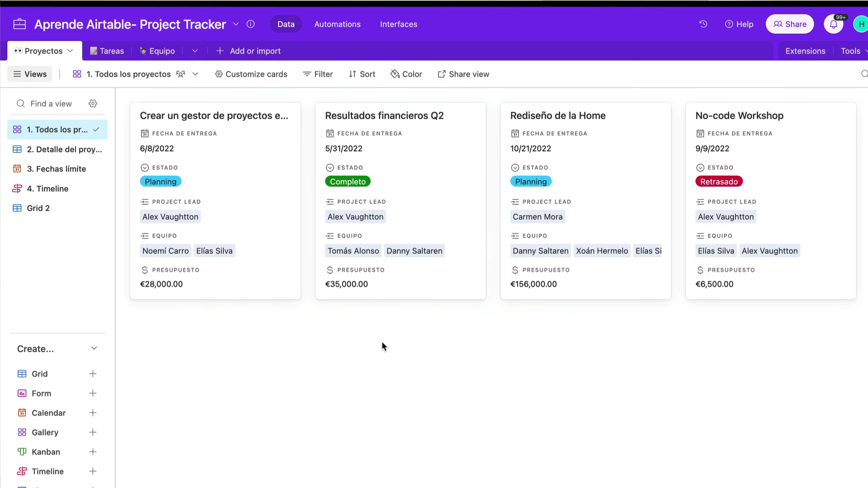Open the Rediseño de la Home card
The width and height of the screenshot is (868, 488).
[x=558, y=116]
